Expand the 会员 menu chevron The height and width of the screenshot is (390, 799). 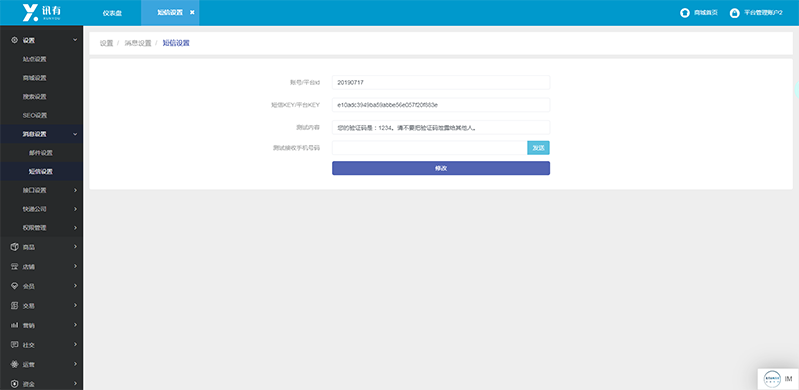(75, 286)
